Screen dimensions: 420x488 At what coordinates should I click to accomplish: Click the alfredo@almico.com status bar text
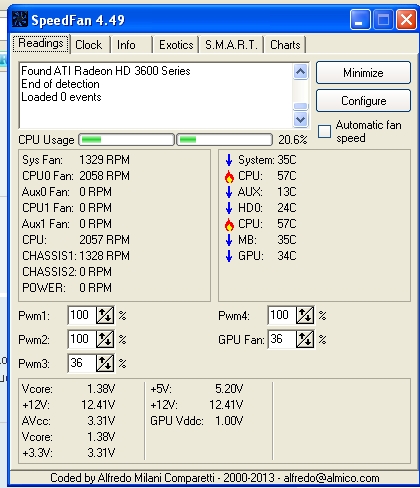[331, 478]
